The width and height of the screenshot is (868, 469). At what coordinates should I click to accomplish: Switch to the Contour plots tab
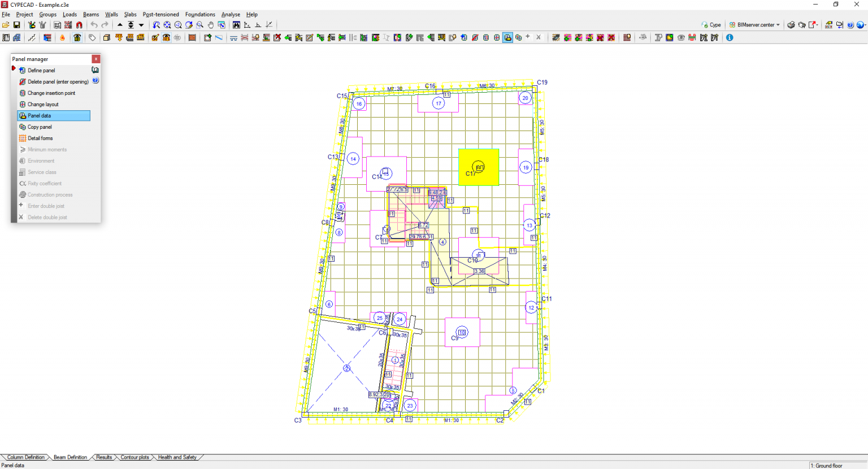(x=134, y=457)
